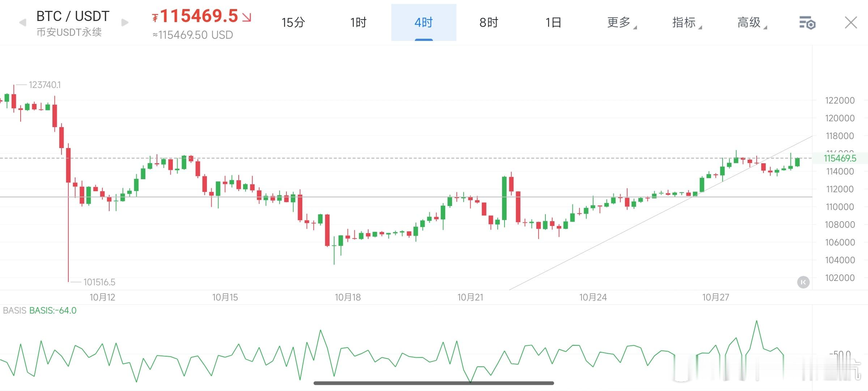Select the 8时 timeframe tab

489,22
